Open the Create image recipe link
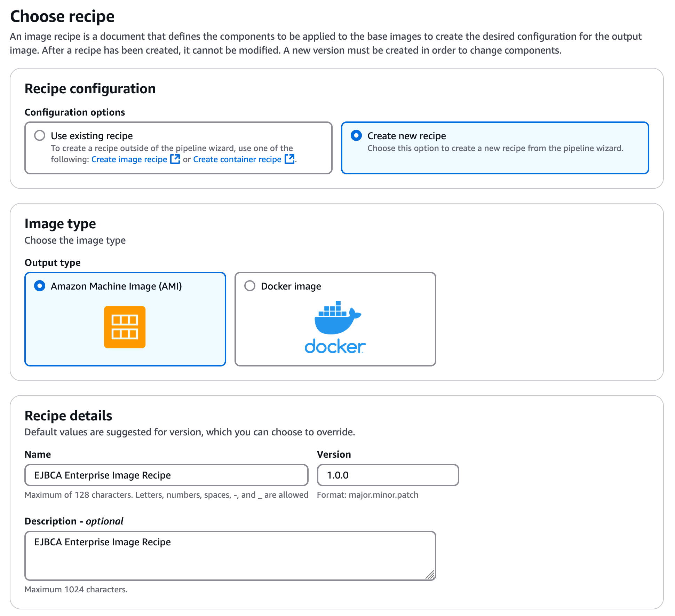 [129, 159]
